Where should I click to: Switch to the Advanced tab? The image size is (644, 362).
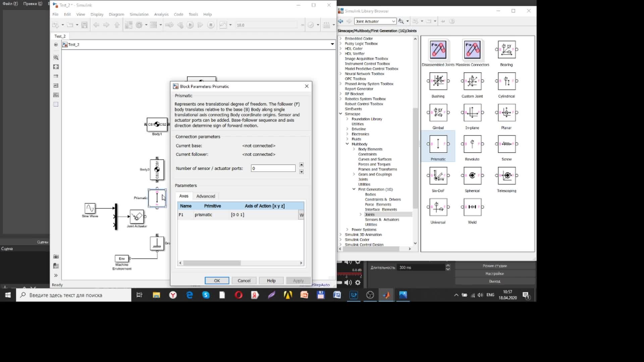point(206,196)
